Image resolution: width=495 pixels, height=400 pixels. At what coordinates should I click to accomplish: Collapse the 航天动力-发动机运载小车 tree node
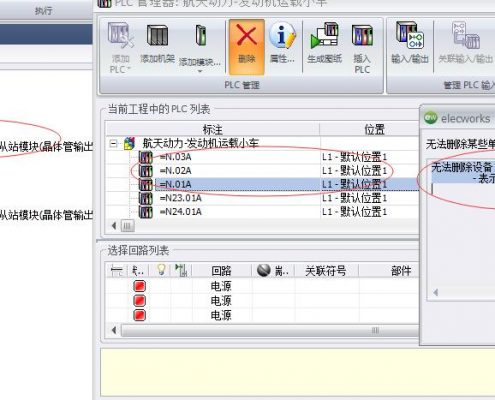click(x=114, y=144)
